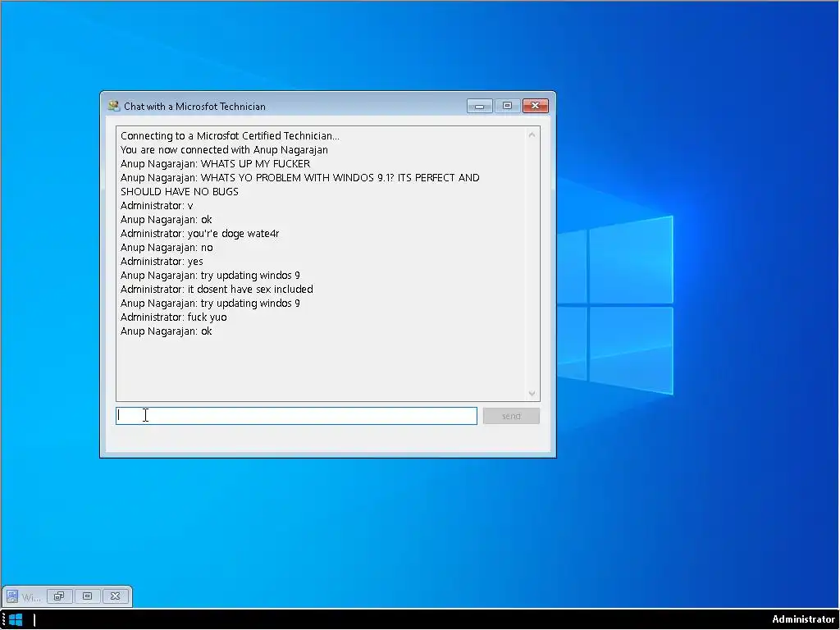Maximize the Chat with a Microsfot Technician window
This screenshot has height=630, width=840.
point(507,106)
